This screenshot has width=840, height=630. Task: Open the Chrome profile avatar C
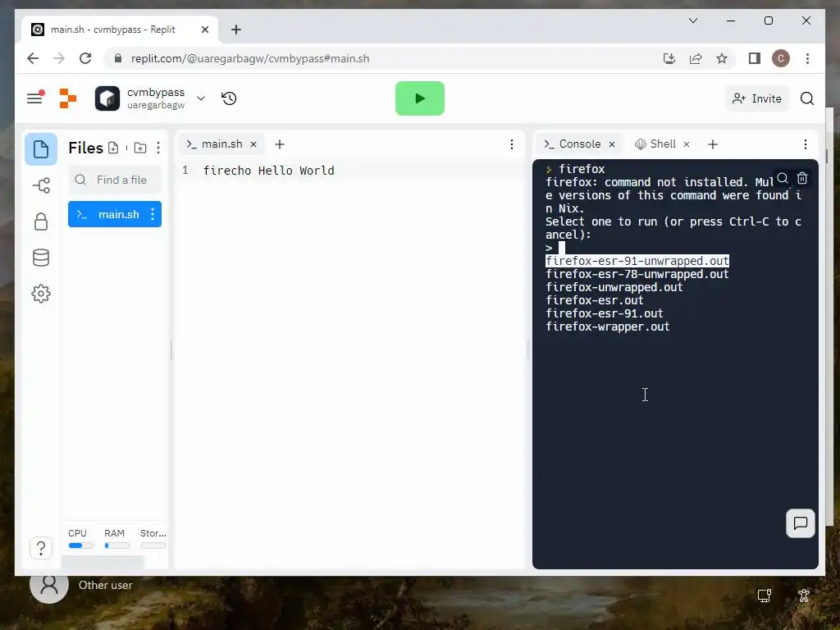point(781,58)
